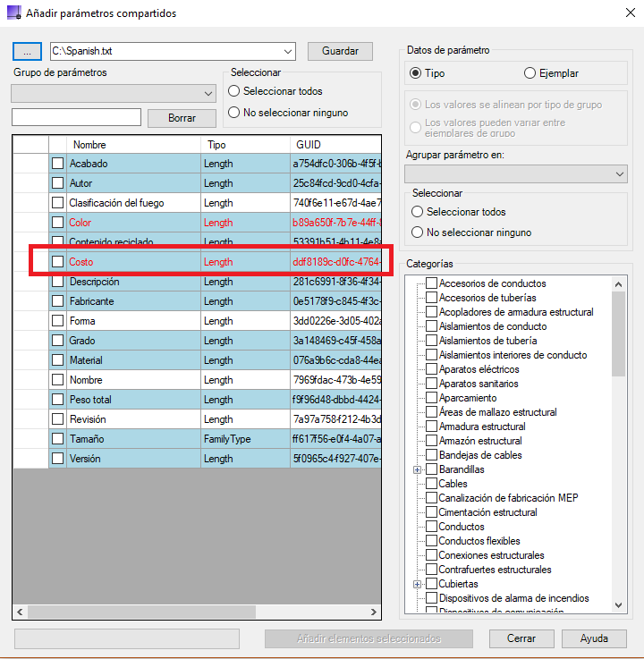Check the Grado parameter checkbox
The height and width of the screenshot is (659, 644).
(x=57, y=341)
